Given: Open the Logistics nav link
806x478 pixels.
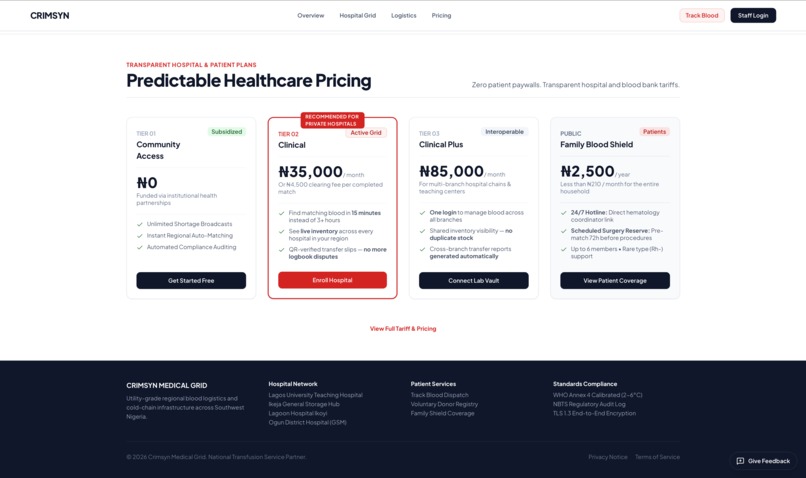Looking at the screenshot, I should tap(404, 15).
